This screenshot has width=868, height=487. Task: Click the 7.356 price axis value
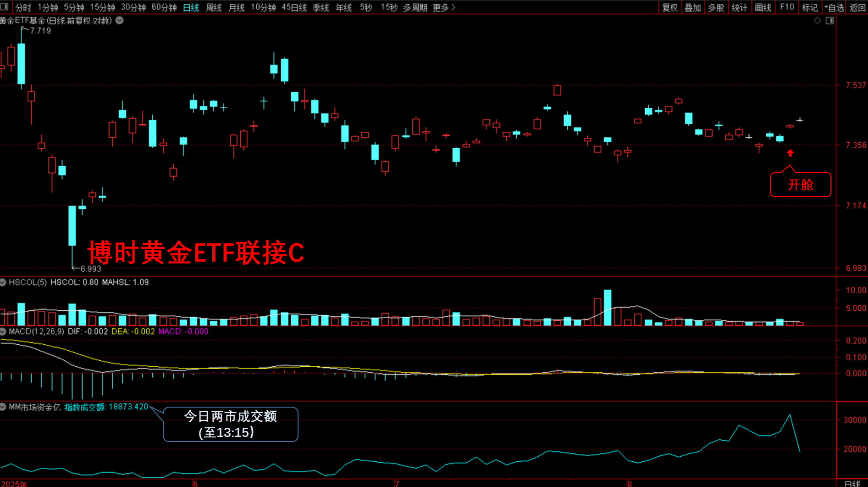click(856, 145)
